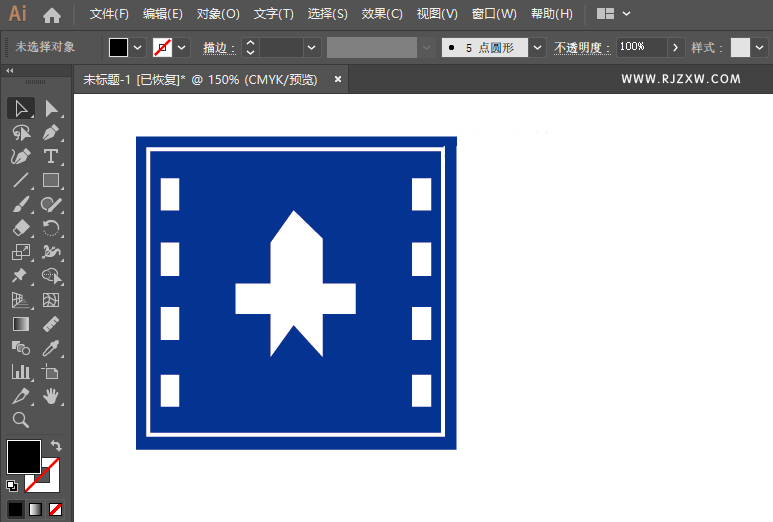Select the Direct Selection tool
Viewport: 773px width, 522px height.
(x=51, y=108)
